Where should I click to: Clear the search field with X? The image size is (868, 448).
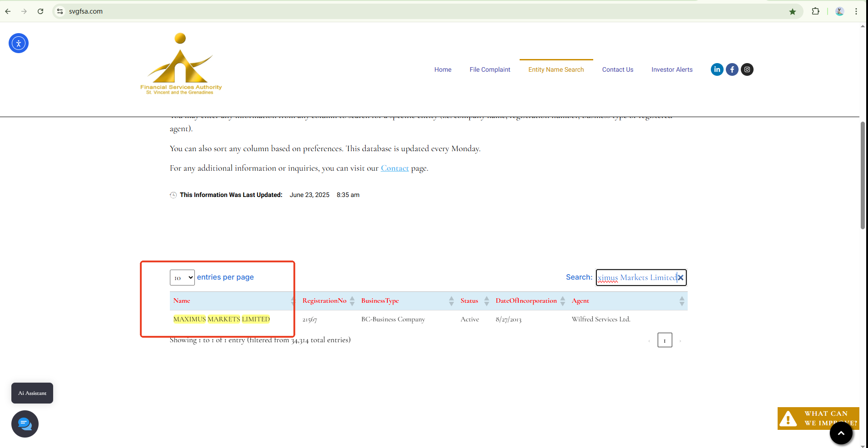[x=680, y=278]
